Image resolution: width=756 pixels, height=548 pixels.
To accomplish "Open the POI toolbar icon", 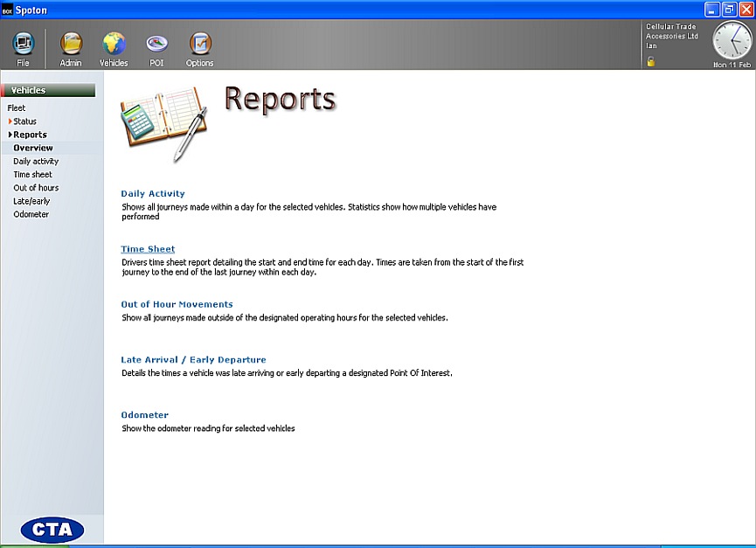I will click(x=156, y=44).
